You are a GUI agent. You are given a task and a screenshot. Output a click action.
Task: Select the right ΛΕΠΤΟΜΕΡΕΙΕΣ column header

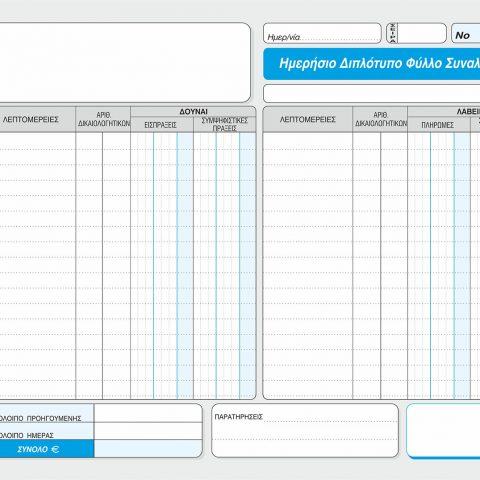click(x=308, y=119)
